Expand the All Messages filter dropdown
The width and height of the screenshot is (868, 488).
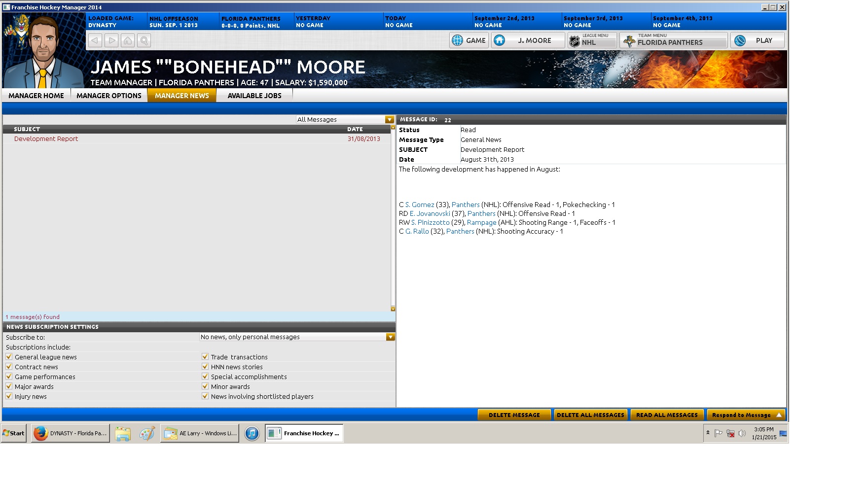[x=390, y=120]
